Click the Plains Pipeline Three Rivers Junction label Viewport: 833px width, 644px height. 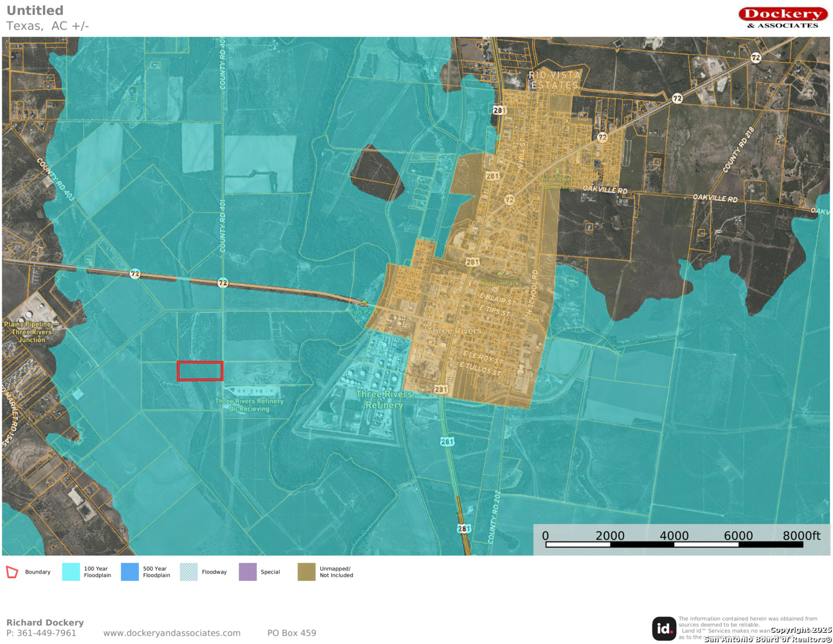tap(28, 332)
